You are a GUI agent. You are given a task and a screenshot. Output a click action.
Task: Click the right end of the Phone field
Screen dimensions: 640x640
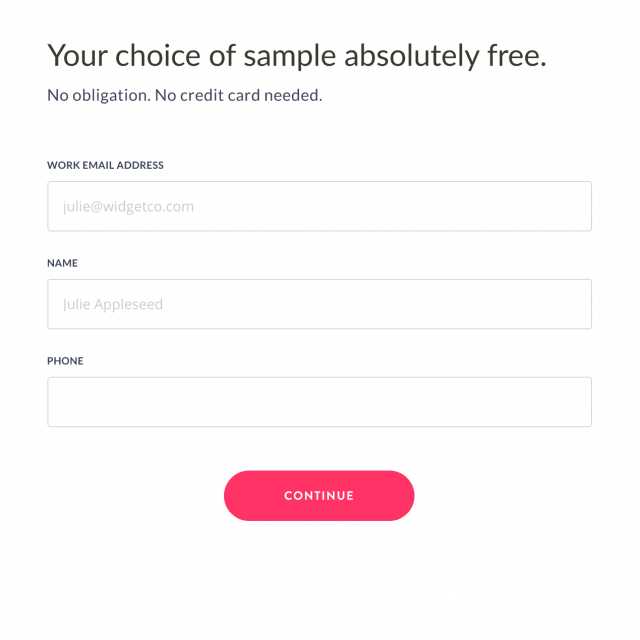(x=570, y=402)
